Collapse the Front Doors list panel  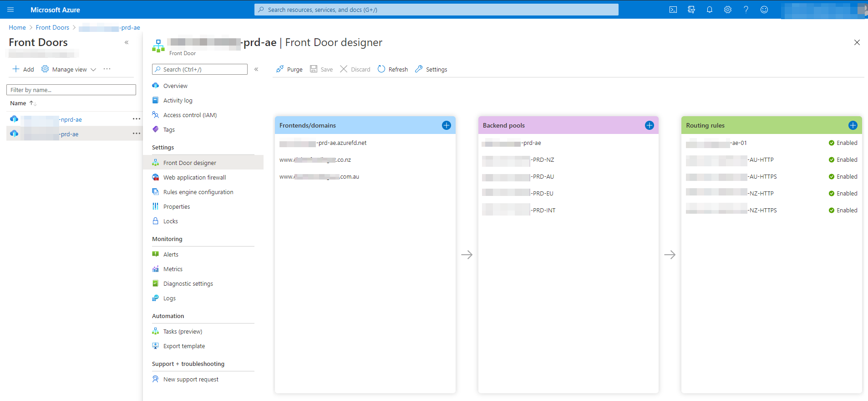coord(127,42)
